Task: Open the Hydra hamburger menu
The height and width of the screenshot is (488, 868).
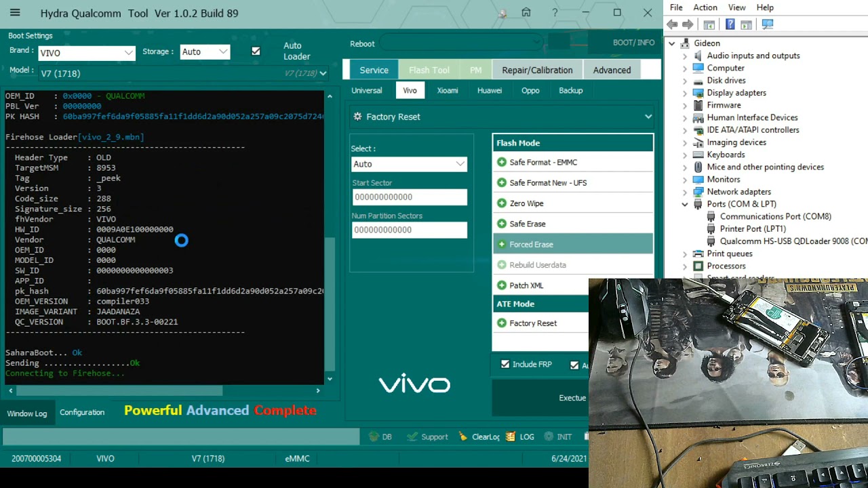Action: point(15,13)
